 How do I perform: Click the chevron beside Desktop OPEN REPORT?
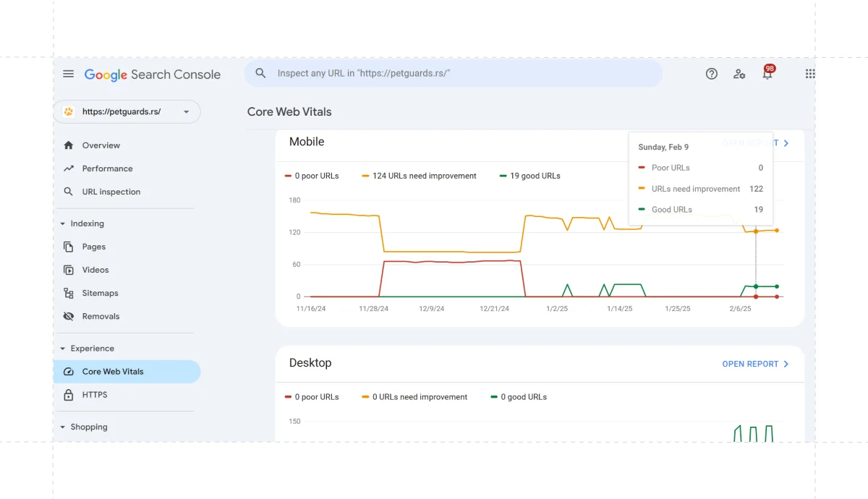point(786,364)
